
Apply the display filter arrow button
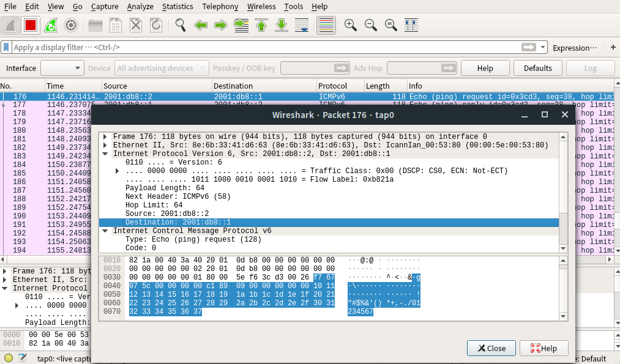(529, 47)
